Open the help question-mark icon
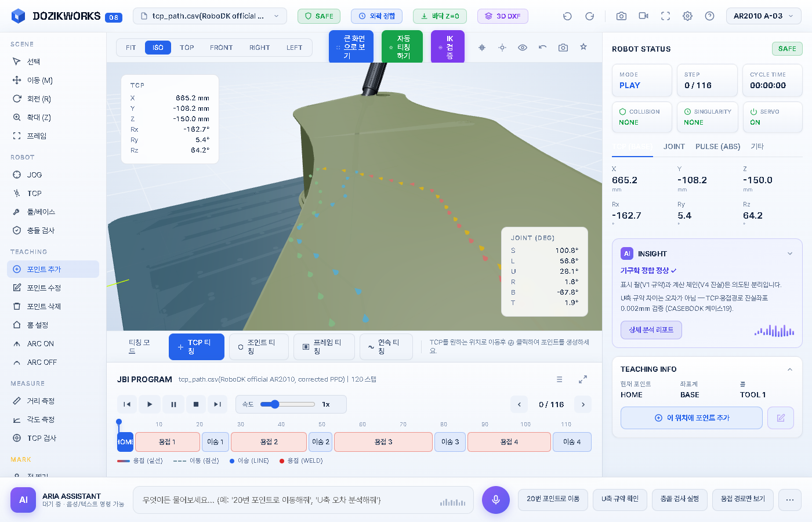 point(709,16)
